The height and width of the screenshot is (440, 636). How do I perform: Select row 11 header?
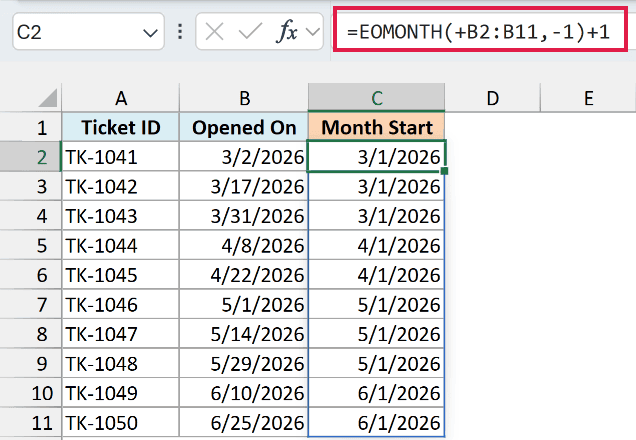tap(30, 423)
